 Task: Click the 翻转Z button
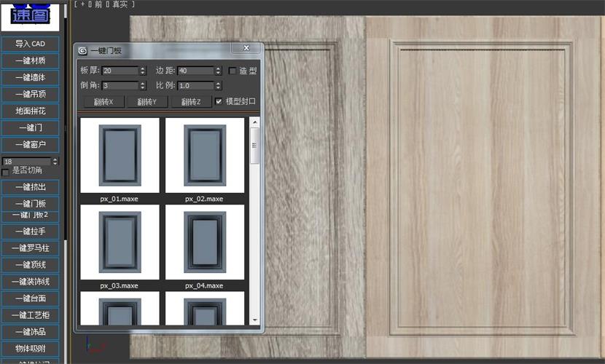click(192, 102)
